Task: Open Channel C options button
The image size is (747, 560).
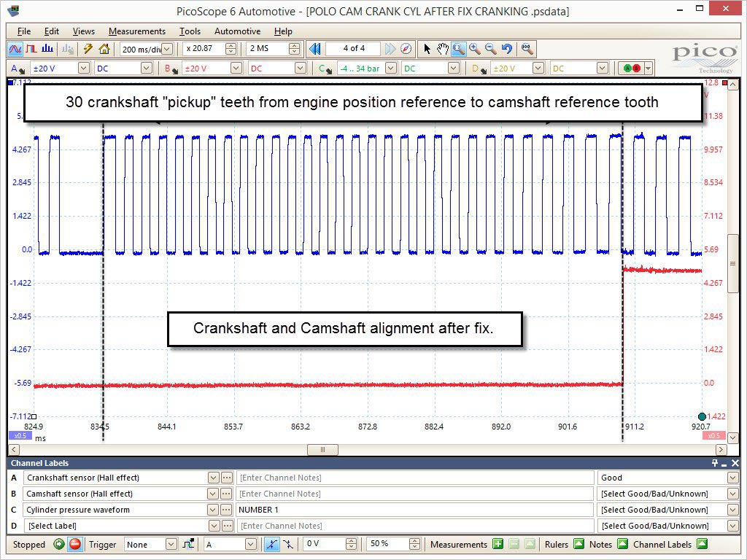Action: point(325,69)
